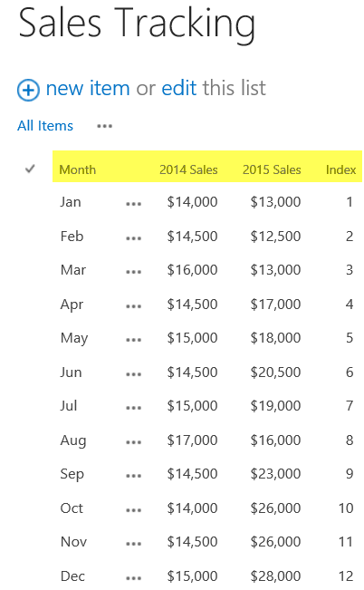This screenshot has height=590, width=364.
Task: Open the ellipsis menu for Feb row
Action: 133,238
